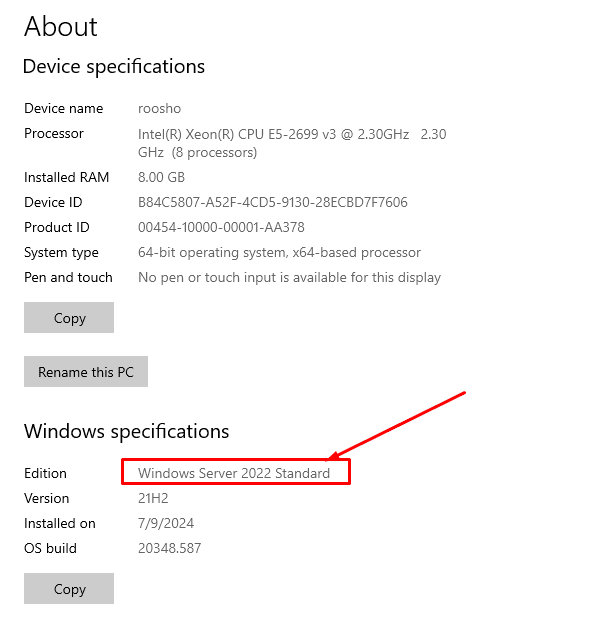Click the version value 21H2
The image size is (614, 618).
click(x=154, y=498)
